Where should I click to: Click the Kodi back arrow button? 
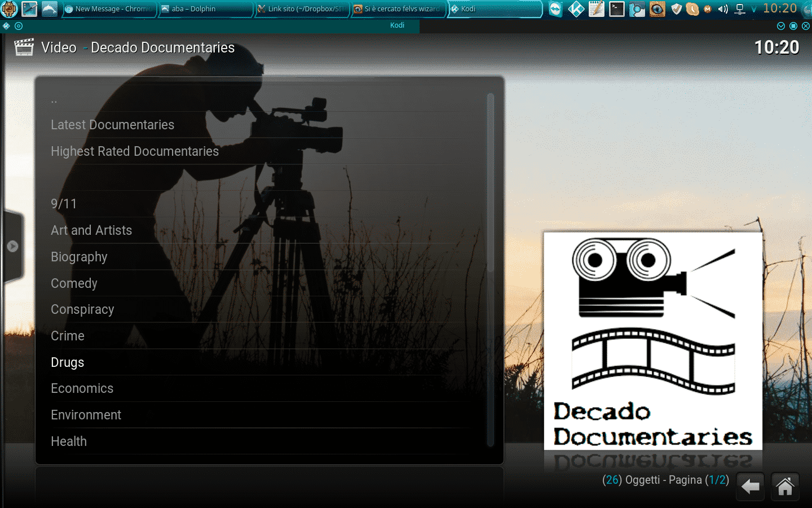(x=750, y=487)
